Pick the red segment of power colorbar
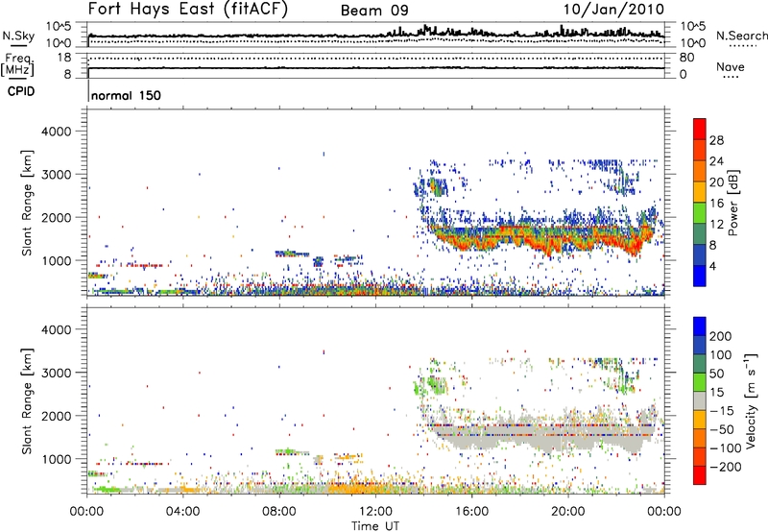This screenshot has height=532, width=768. pyautogui.click(x=700, y=129)
